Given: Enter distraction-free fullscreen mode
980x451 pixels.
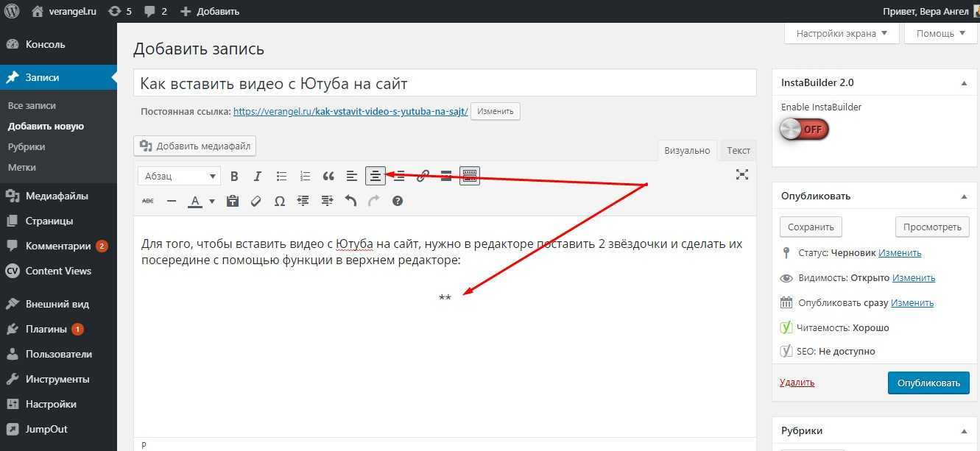Looking at the screenshot, I should 742,174.
